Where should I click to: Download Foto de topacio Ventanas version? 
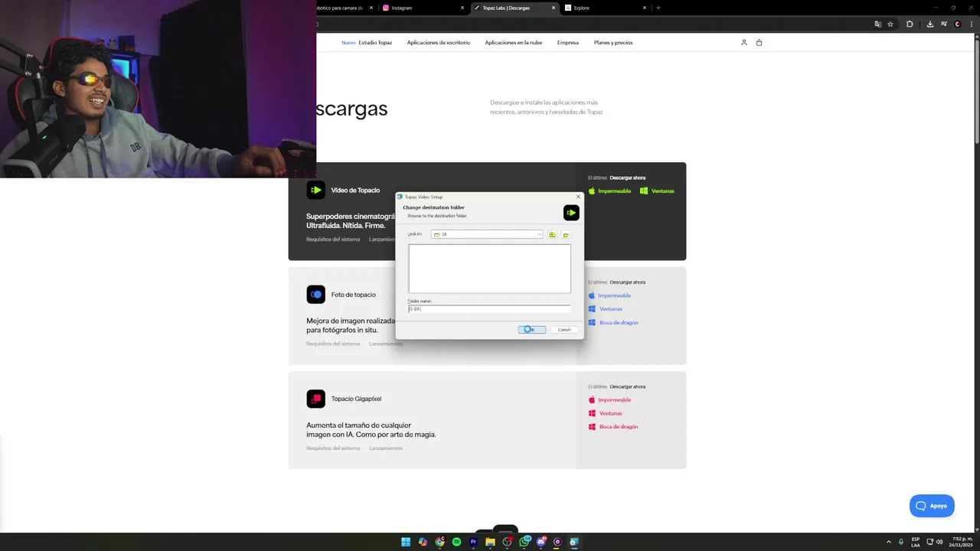(605, 309)
